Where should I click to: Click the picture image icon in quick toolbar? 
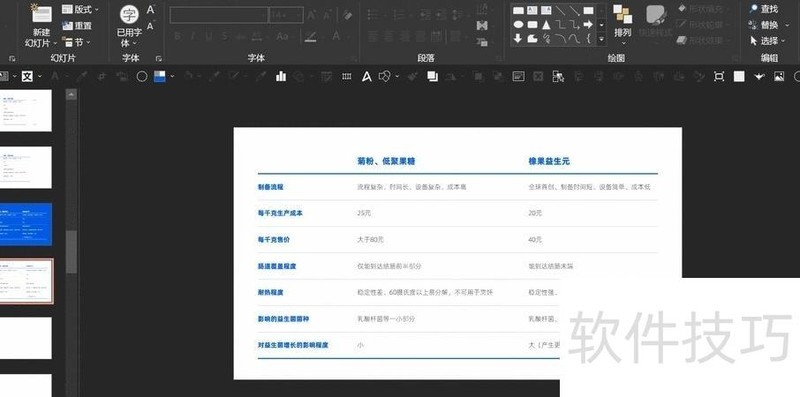(x=779, y=77)
